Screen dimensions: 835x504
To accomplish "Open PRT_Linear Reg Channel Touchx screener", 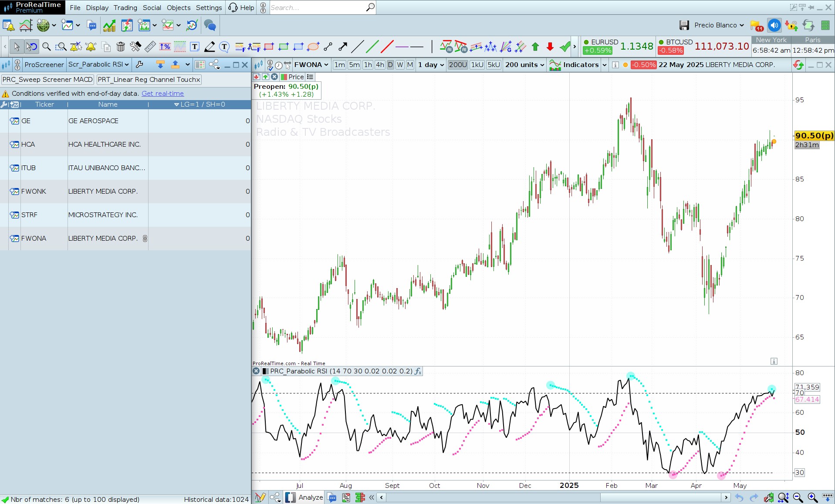I will 149,80.
